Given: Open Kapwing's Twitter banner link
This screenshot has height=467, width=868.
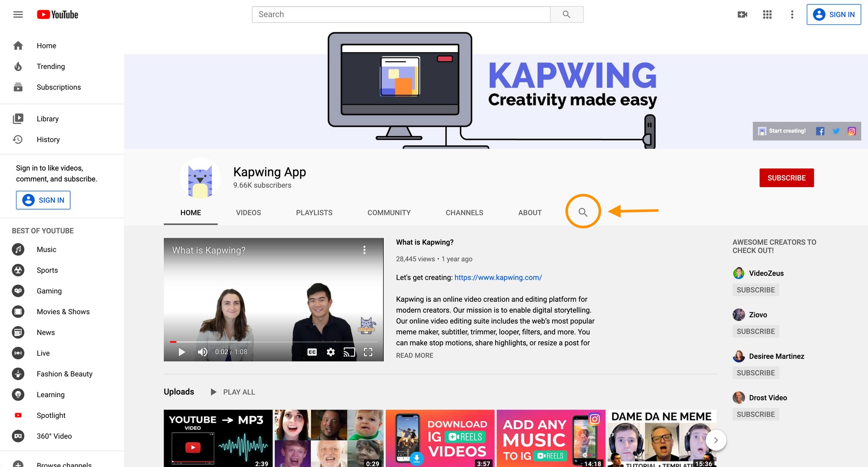Looking at the screenshot, I should (x=836, y=131).
